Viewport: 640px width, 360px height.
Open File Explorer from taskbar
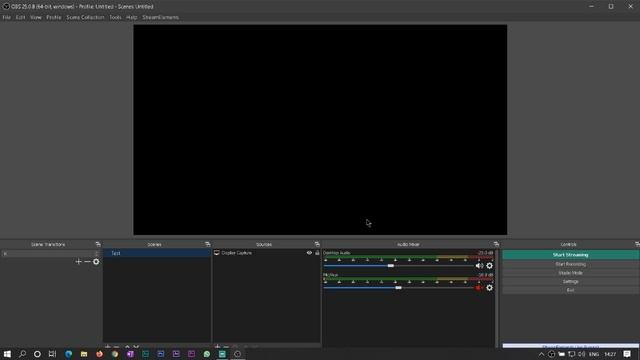[x=84, y=354]
